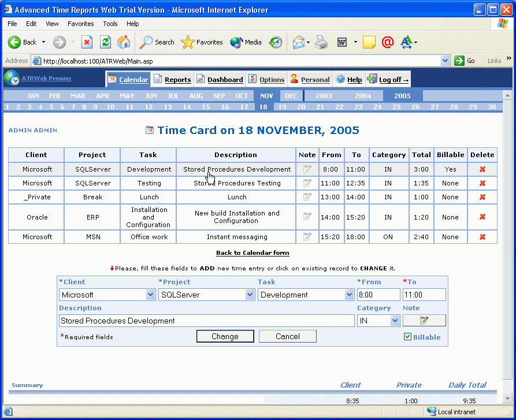Select DEC in the month bar
Screen dimensions: 516x420
[291, 96]
